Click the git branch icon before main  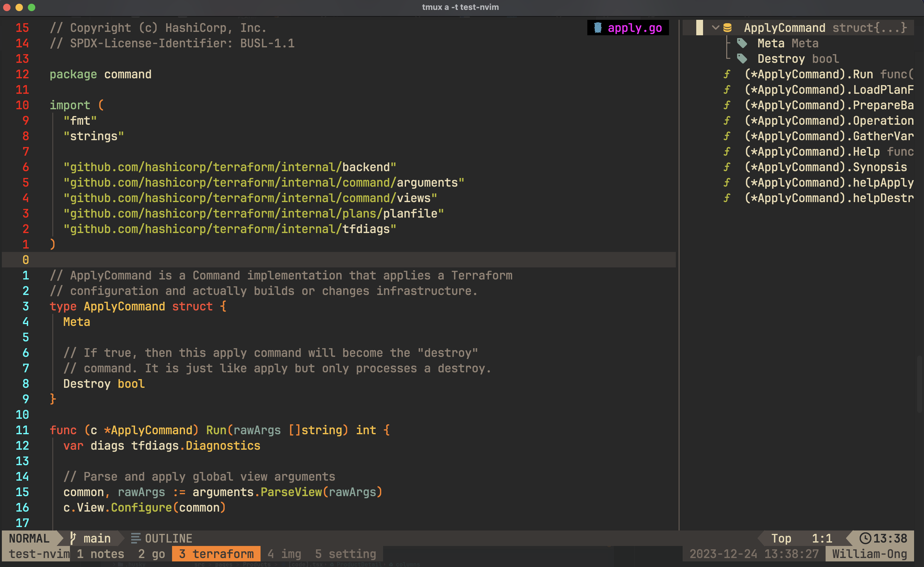(73, 539)
